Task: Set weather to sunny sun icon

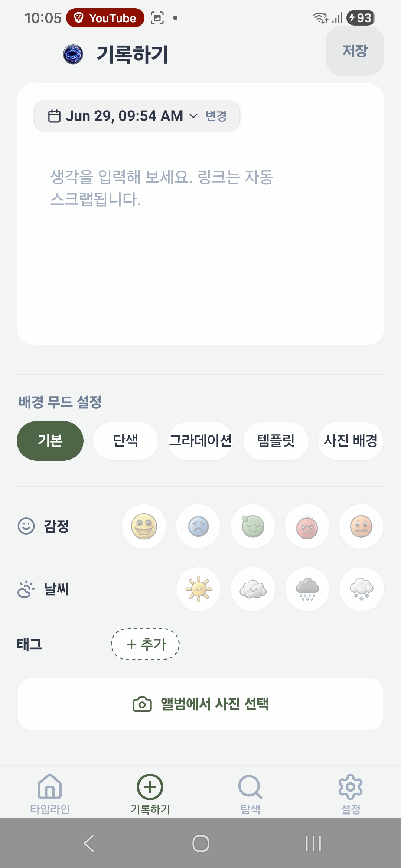Action: coord(198,589)
